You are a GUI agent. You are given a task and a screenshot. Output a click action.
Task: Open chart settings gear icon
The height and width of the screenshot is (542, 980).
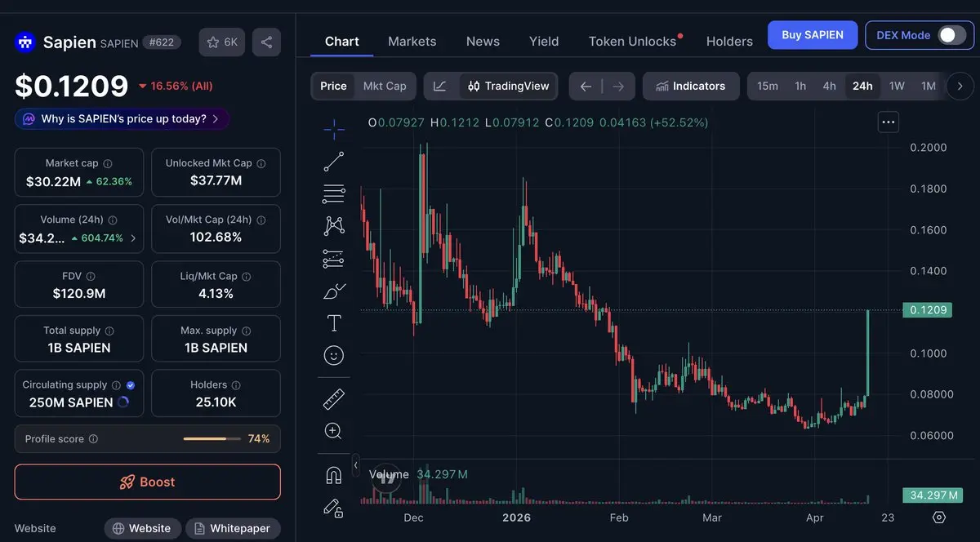click(x=939, y=518)
